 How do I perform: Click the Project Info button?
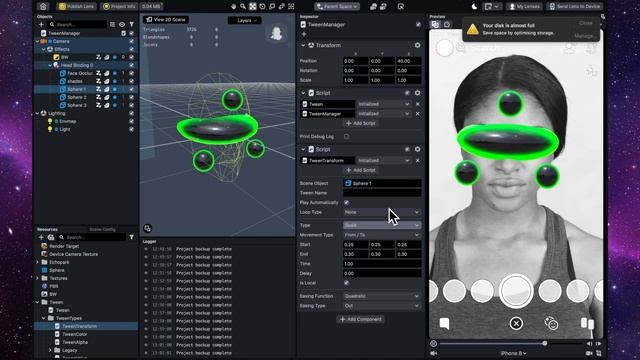tap(120, 6)
